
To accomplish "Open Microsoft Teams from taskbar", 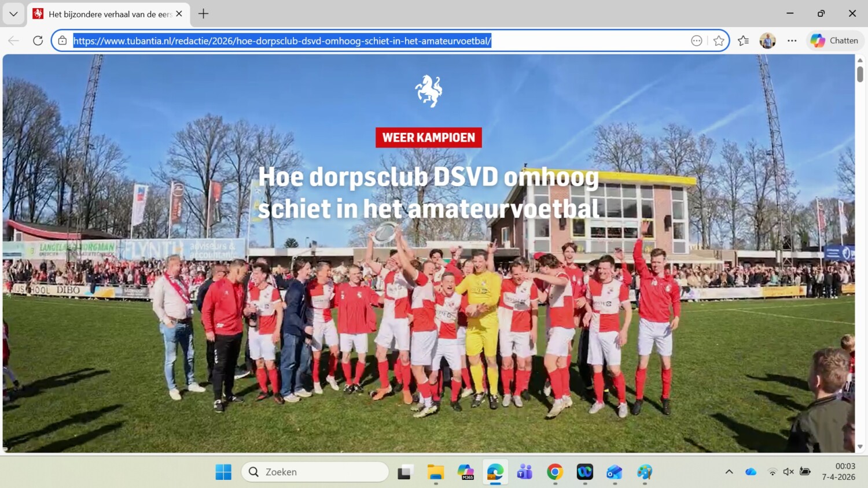I will pyautogui.click(x=525, y=472).
